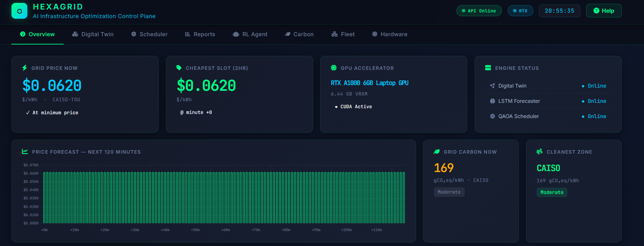
Task: Click the AI Infrastructure Optimization subtitle
Action: [94, 16]
